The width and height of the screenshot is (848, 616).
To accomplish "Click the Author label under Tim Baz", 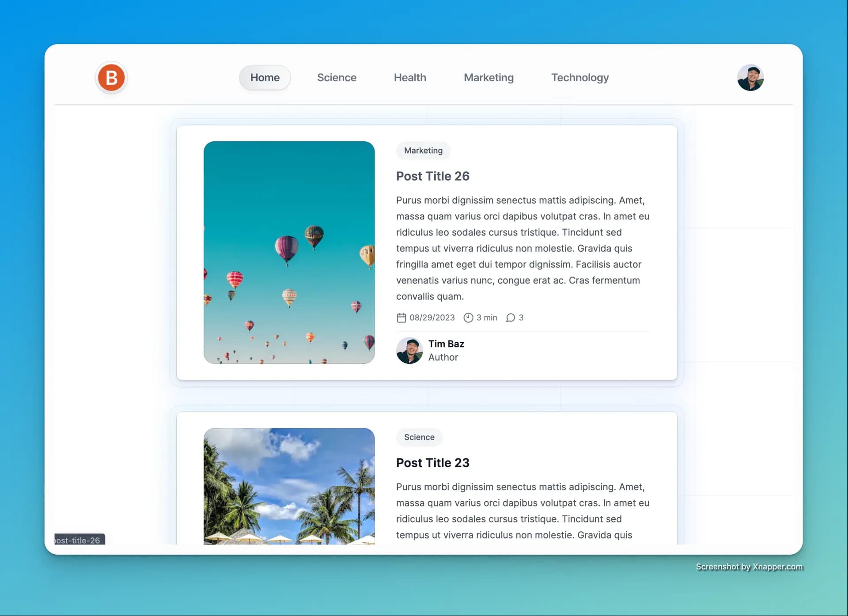I will [443, 357].
